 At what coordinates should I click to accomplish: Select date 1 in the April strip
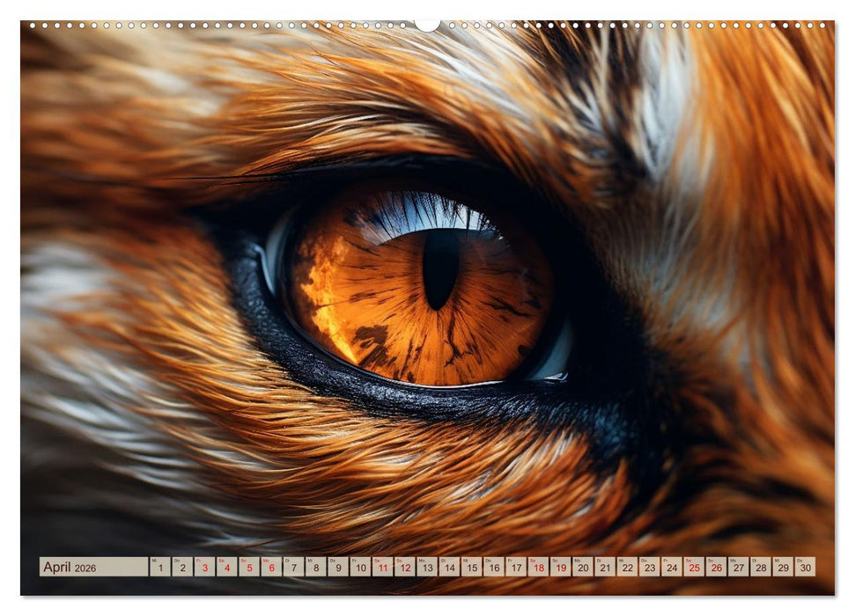pos(159,570)
